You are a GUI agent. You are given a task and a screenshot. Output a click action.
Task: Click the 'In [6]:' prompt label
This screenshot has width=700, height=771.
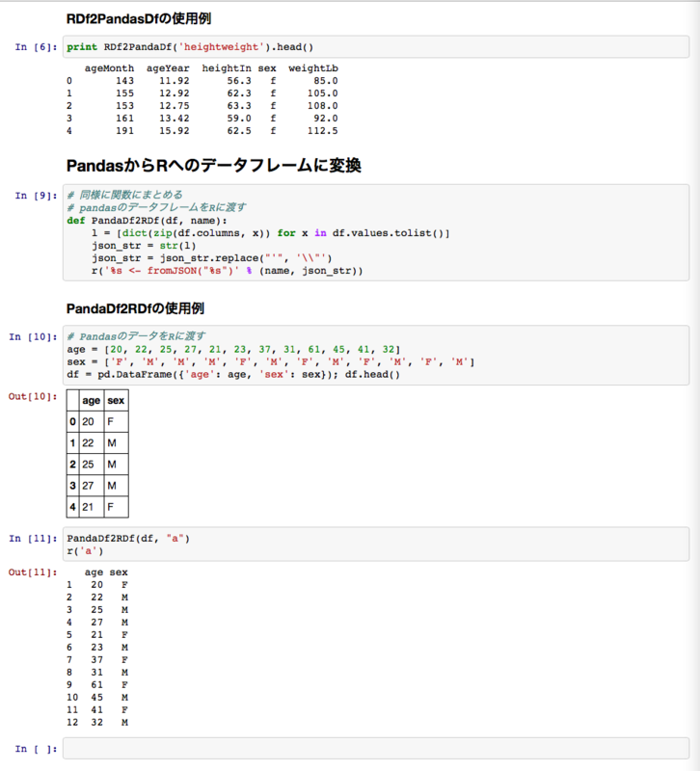click(36, 47)
